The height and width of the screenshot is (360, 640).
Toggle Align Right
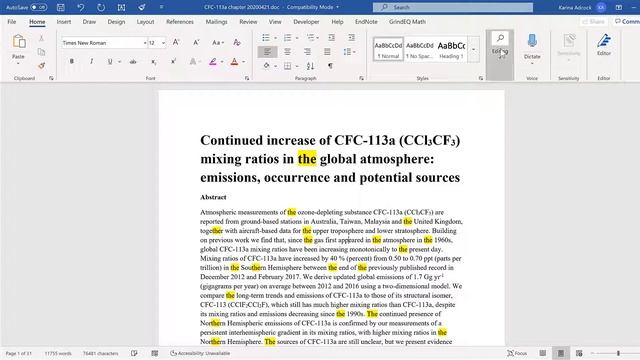tap(307, 52)
